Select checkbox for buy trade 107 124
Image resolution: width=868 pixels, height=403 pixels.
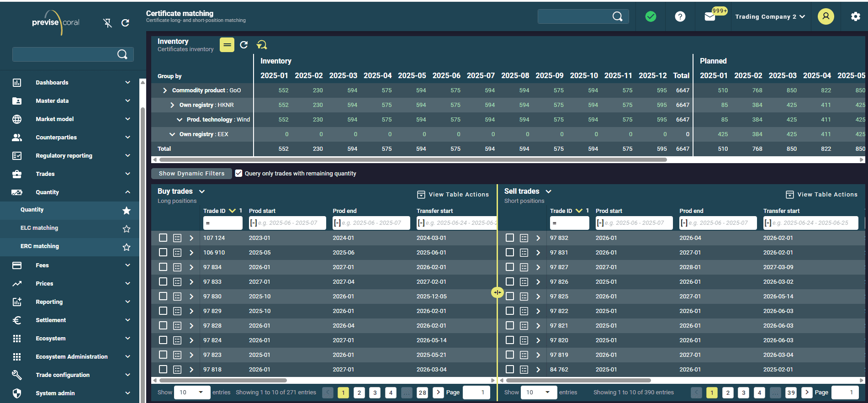coord(163,238)
